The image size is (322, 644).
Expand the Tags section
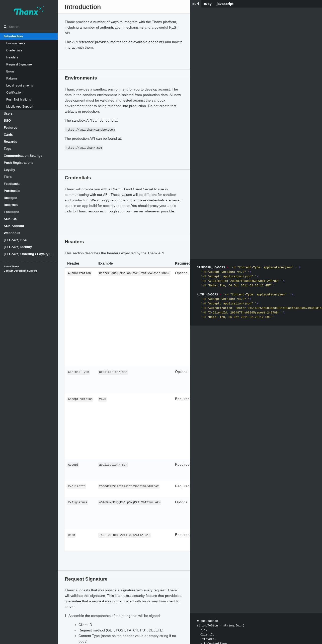click(x=29, y=149)
